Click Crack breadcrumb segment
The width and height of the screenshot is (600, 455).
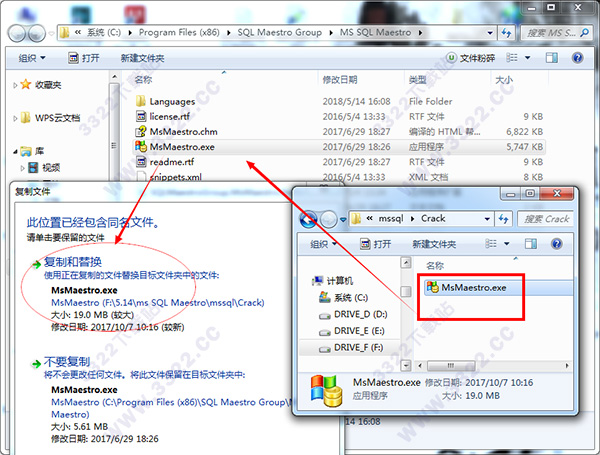433,219
